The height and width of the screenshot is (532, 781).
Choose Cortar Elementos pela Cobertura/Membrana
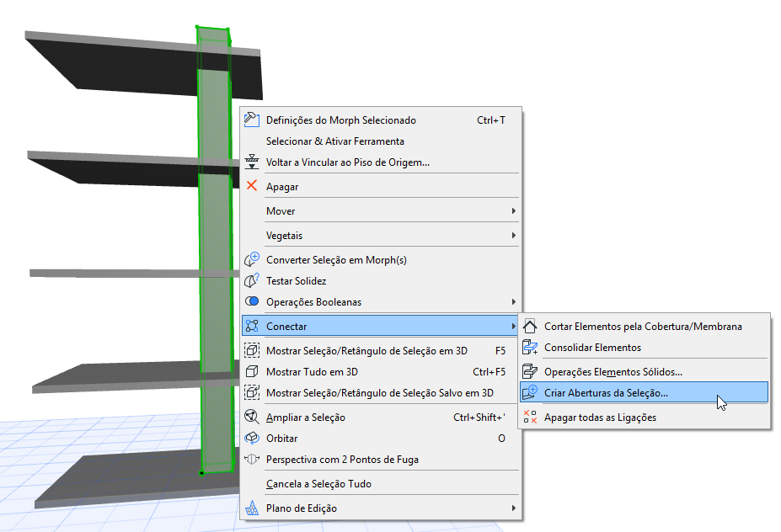pos(644,327)
